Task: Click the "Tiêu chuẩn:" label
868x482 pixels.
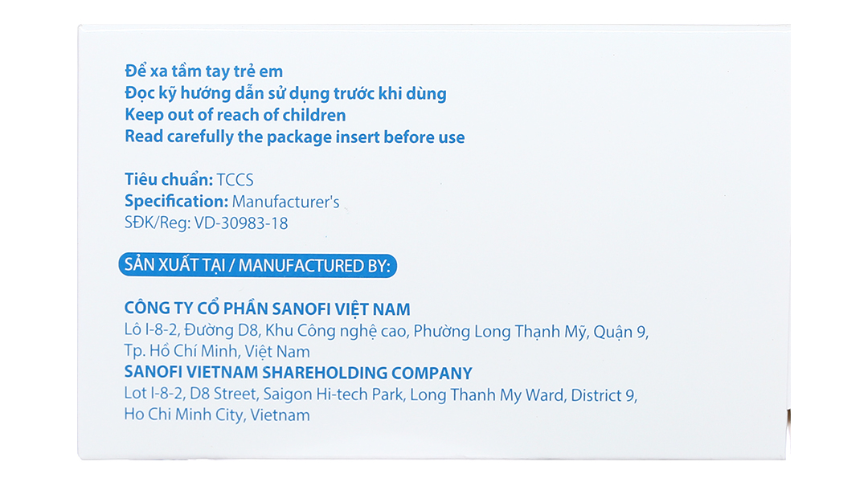Action: coord(169,180)
